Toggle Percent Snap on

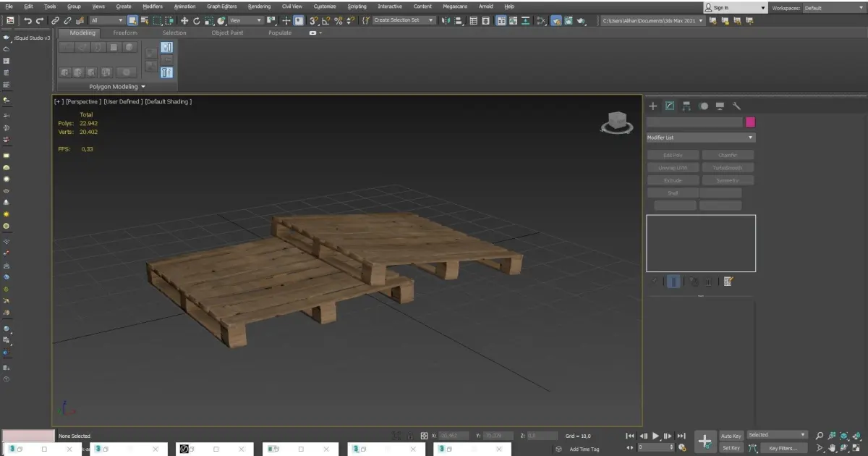[338, 21]
